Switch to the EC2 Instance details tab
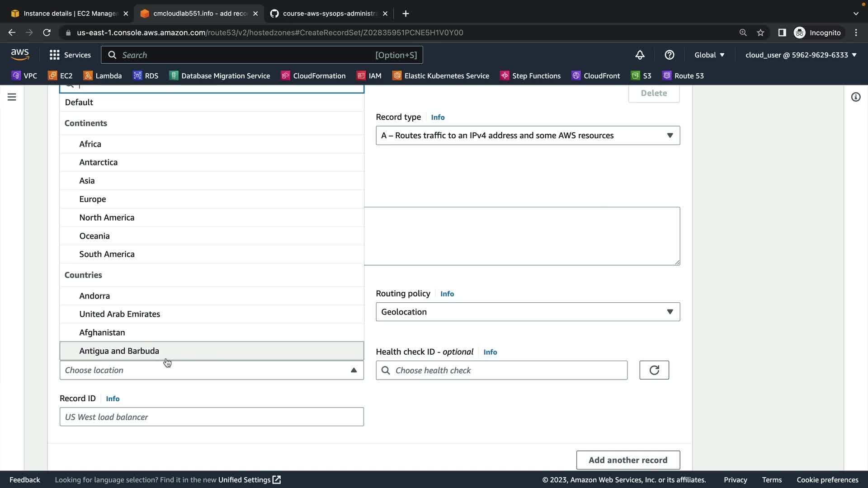 pos(70,14)
